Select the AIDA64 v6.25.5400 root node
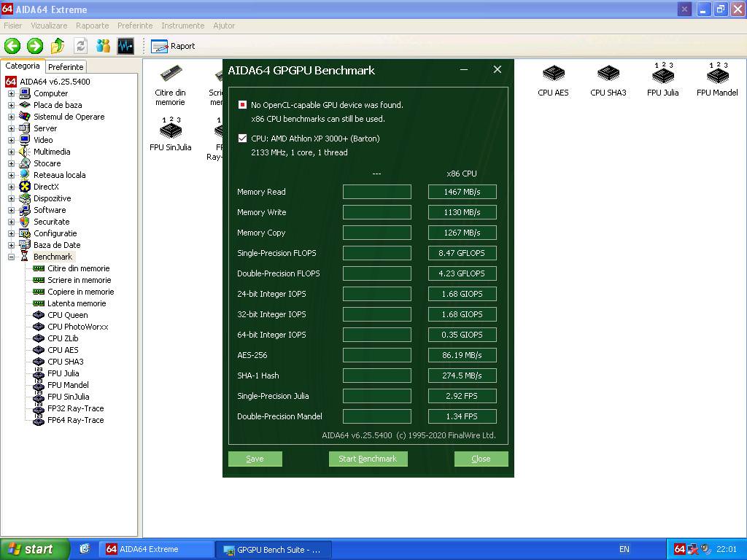 tap(55, 82)
